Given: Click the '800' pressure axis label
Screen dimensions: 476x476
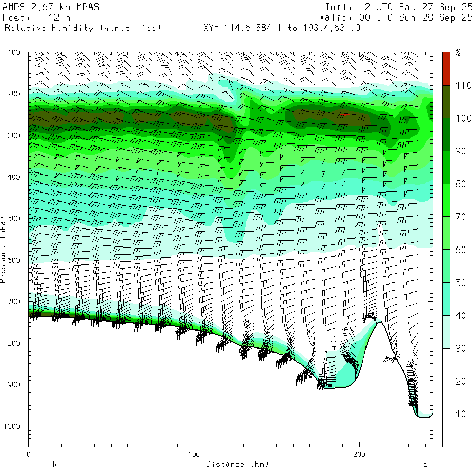Looking at the screenshot, I should point(14,343).
